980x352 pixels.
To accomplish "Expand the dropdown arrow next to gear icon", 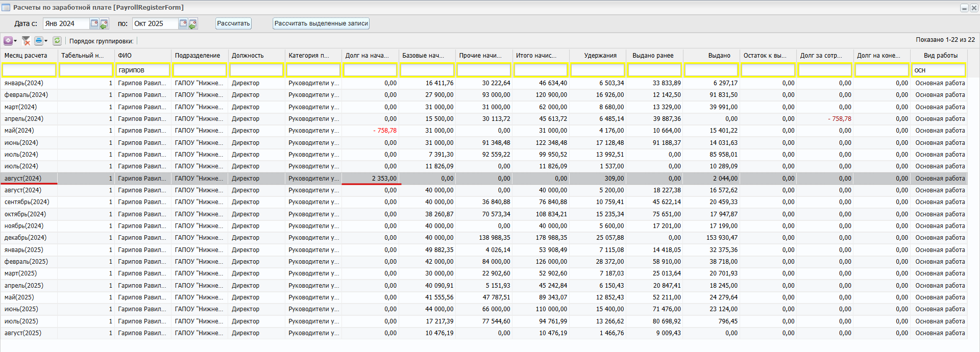I will coord(15,41).
